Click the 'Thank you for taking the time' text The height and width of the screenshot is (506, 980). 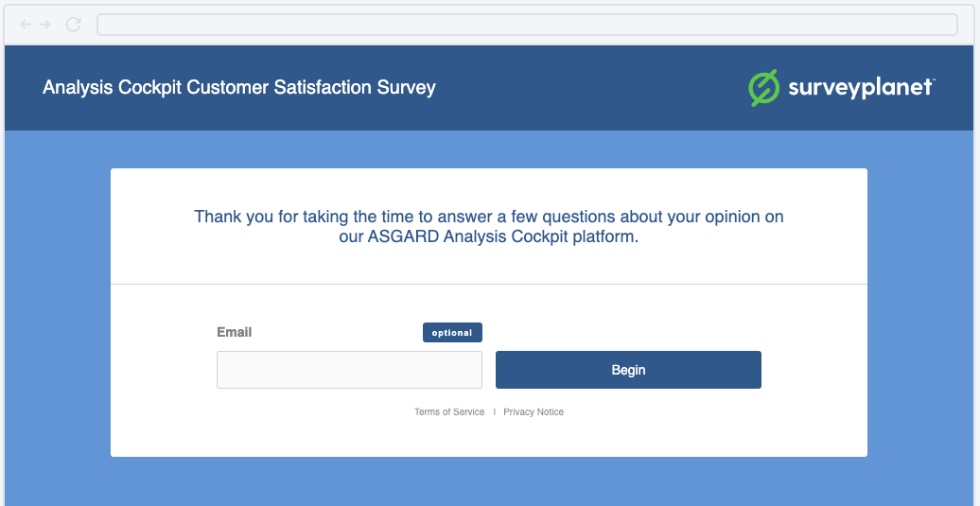(x=488, y=217)
